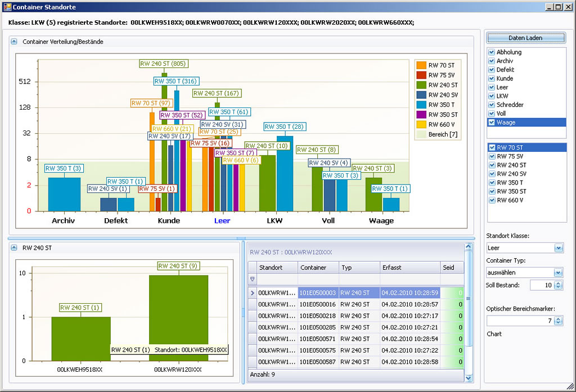
Task: Open the Standort Klasse dropdown
Action: (558, 248)
